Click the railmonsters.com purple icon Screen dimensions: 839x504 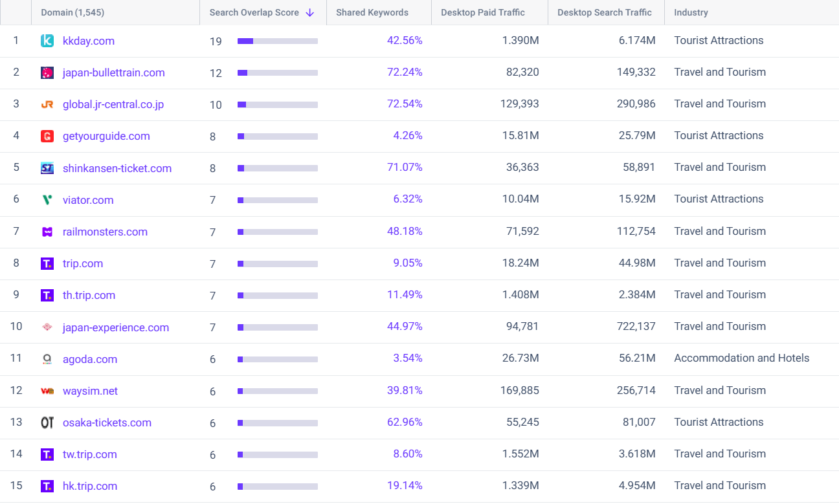(x=47, y=232)
